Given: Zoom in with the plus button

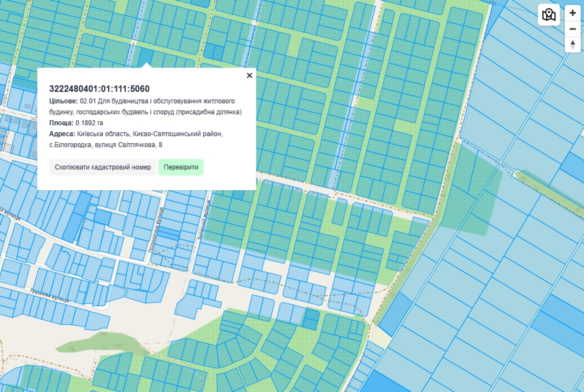Looking at the screenshot, I should (x=572, y=13).
